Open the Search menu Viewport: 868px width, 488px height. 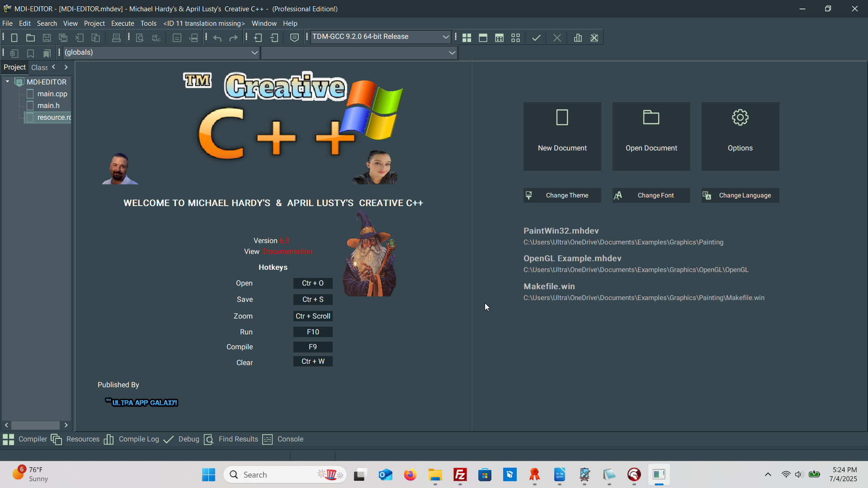click(47, 23)
